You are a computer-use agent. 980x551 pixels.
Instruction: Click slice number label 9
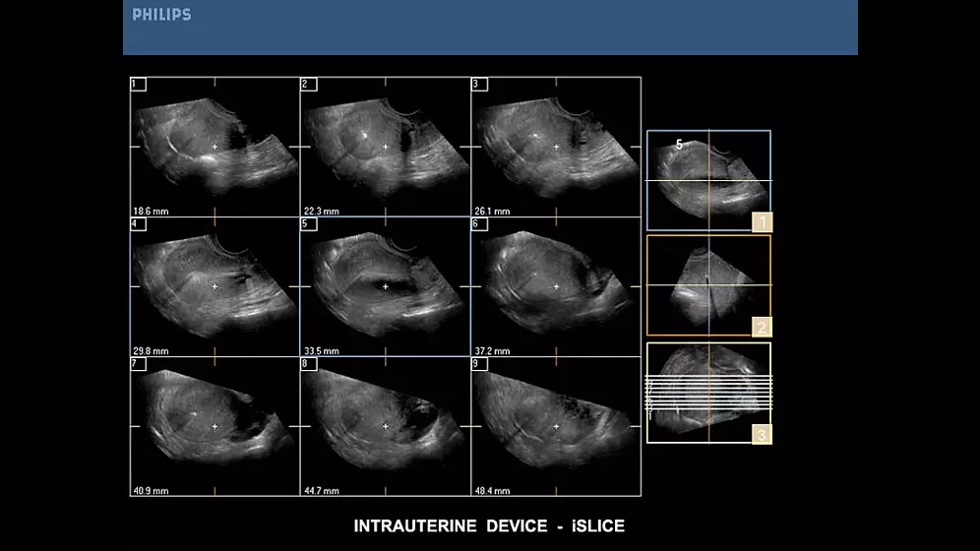(479, 364)
